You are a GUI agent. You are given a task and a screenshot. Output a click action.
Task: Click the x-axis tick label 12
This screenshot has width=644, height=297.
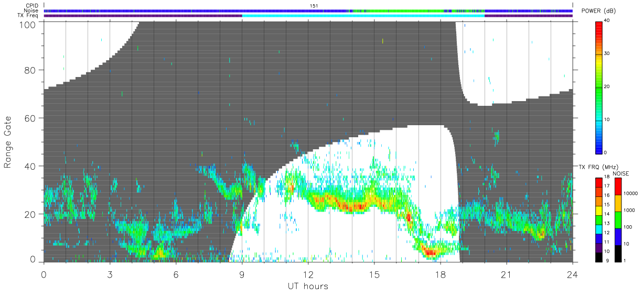308,274
